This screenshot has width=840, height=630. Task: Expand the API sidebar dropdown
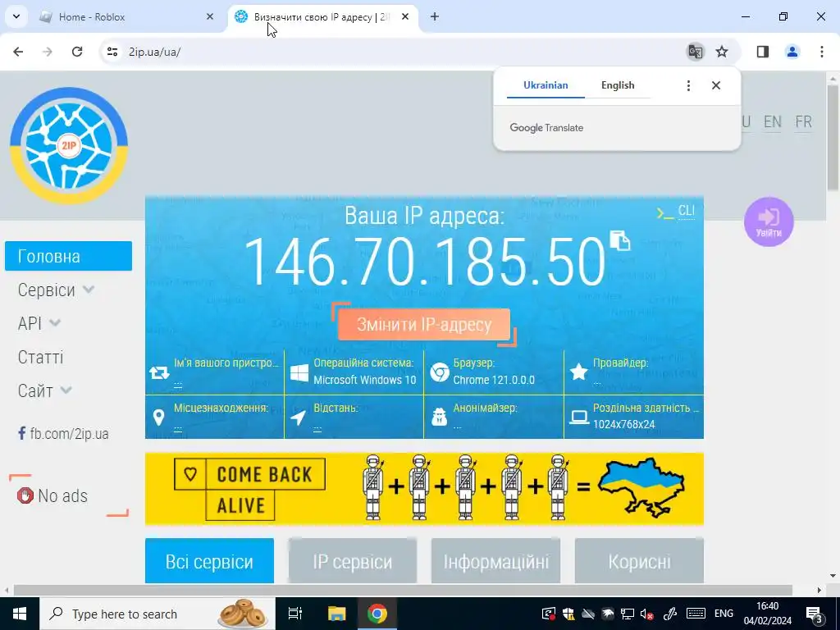pos(39,323)
